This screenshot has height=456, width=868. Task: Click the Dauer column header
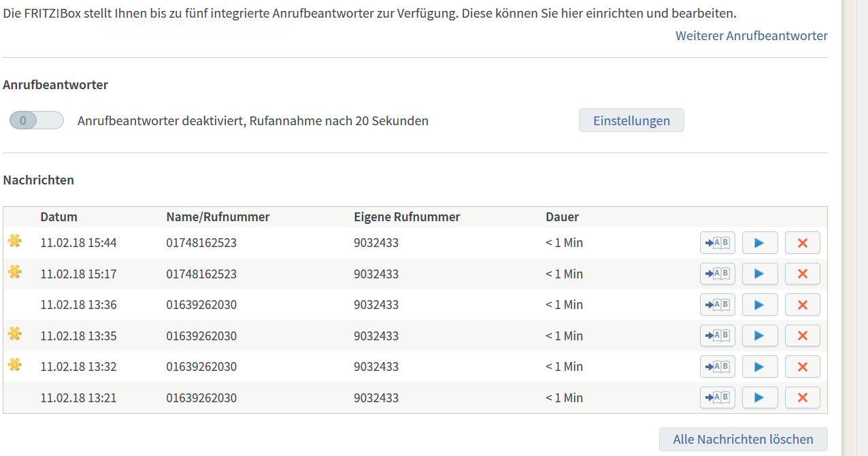(x=562, y=217)
